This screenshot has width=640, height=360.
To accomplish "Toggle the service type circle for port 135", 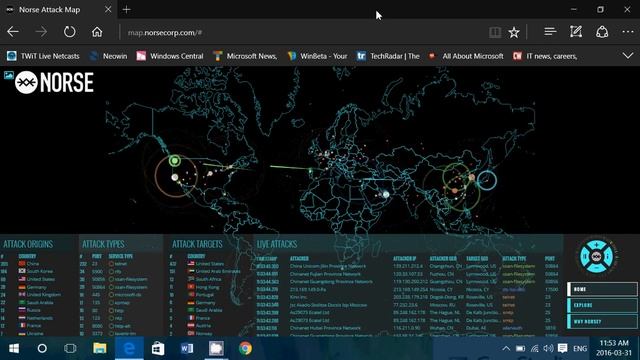I will coord(111,302).
